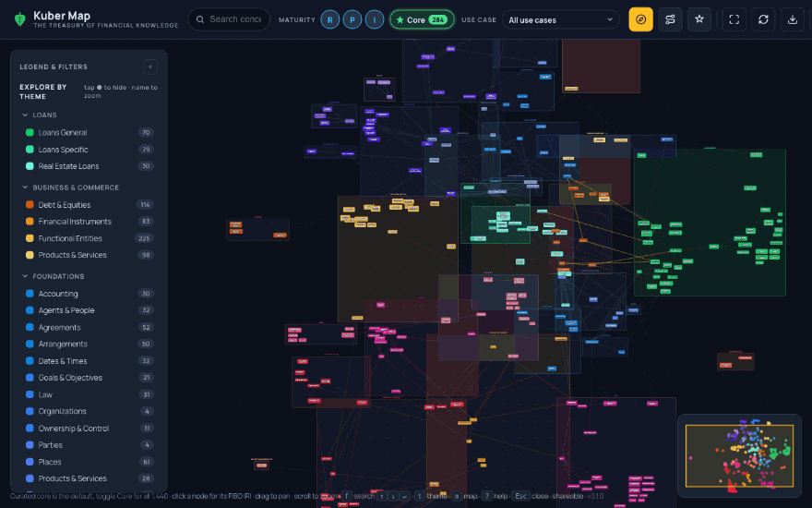
Task: Click the yellow compass button in toolbar
Action: tap(640, 19)
